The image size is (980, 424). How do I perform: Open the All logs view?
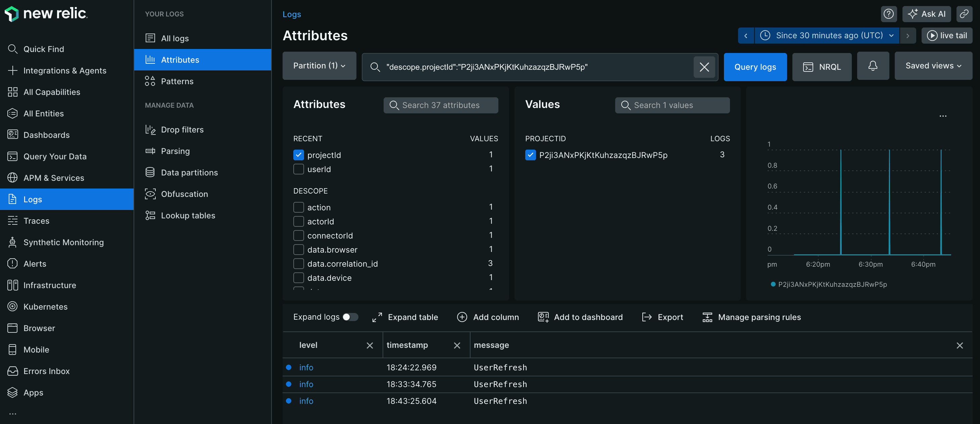point(175,38)
